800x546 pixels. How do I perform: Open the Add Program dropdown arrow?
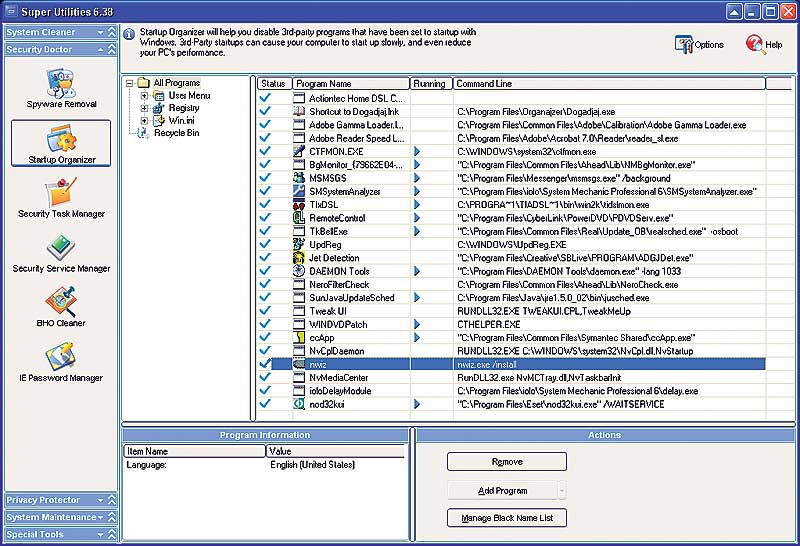tap(562, 490)
